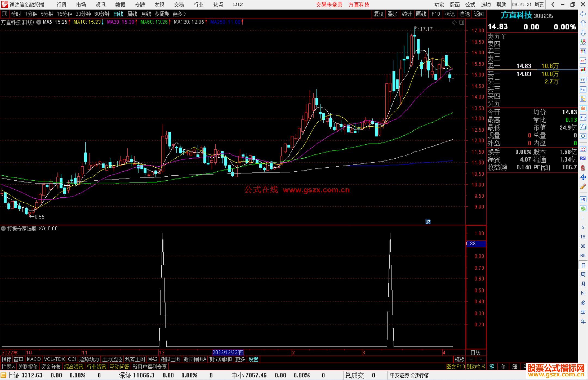Toggle the main chart MA indicator round button
The image size is (588, 380).
(x=39, y=22)
